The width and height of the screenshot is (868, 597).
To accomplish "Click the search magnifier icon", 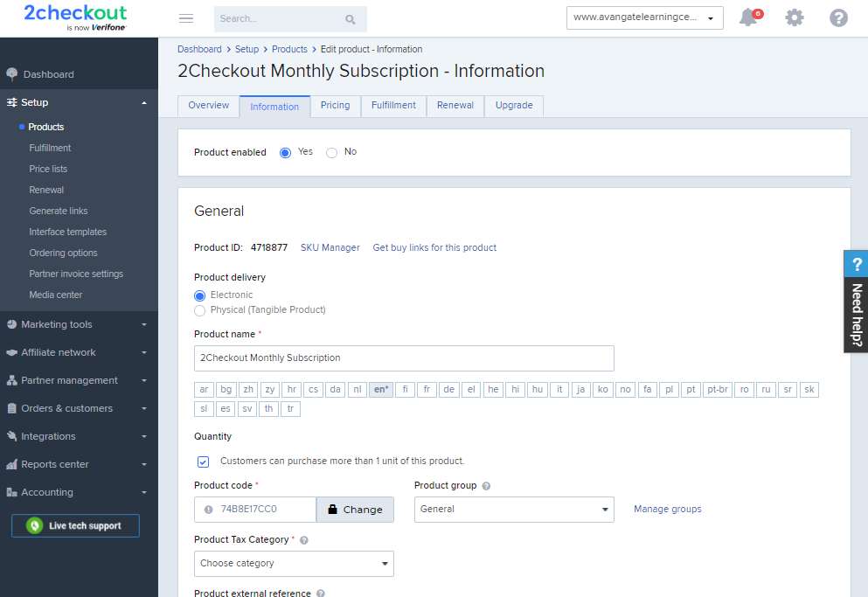I will pos(351,19).
